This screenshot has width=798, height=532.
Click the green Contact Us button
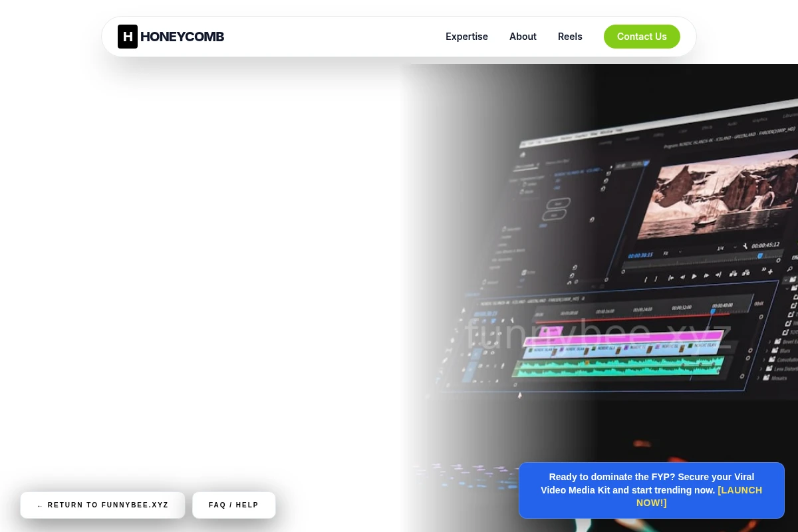(x=642, y=37)
